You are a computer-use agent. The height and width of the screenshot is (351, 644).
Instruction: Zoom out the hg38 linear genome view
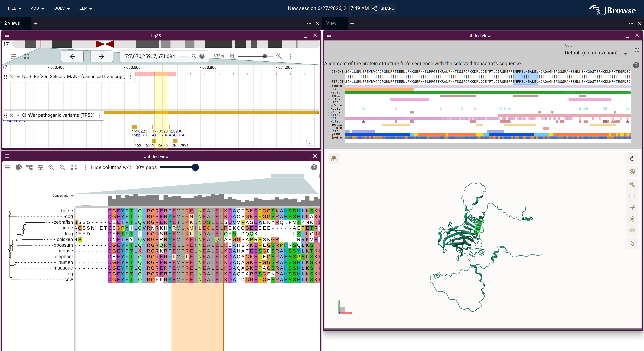pyautogui.click(x=232, y=56)
